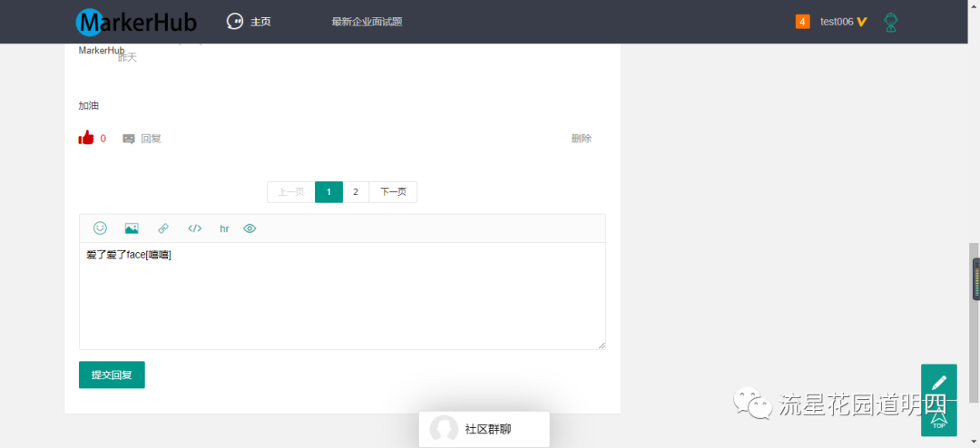Insert a hyperlink using the link icon
This screenshot has height=448, width=980.
click(x=163, y=229)
